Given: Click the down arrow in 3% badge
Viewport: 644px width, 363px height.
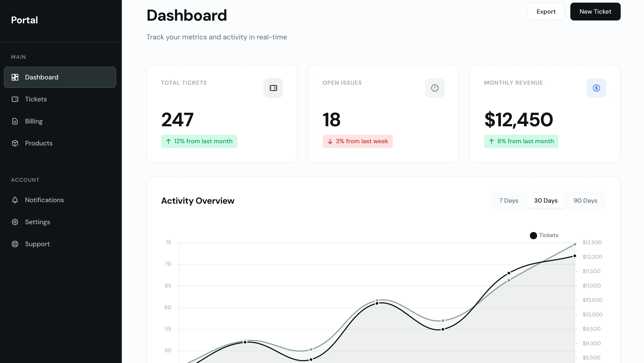Looking at the screenshot, I should click(x=330, y=141).
